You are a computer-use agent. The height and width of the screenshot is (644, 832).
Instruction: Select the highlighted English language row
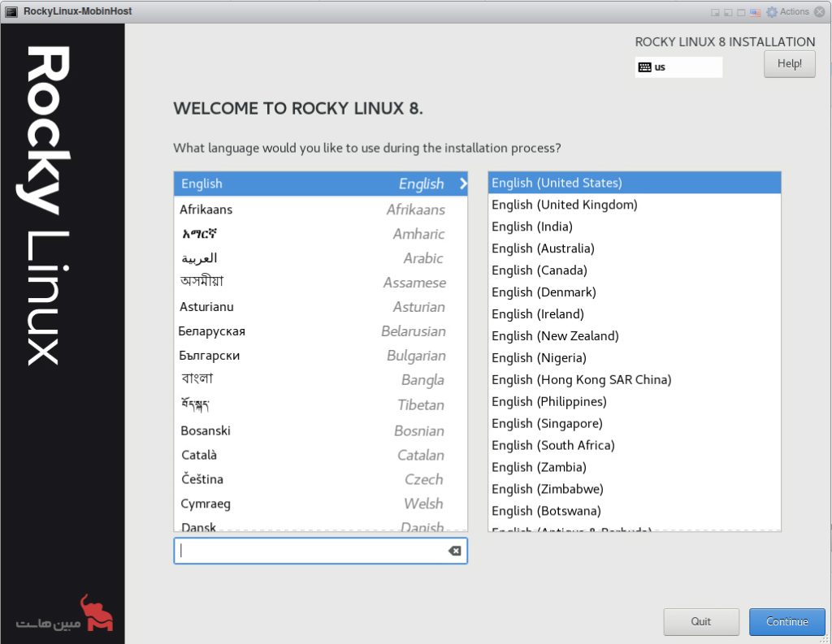320,184
